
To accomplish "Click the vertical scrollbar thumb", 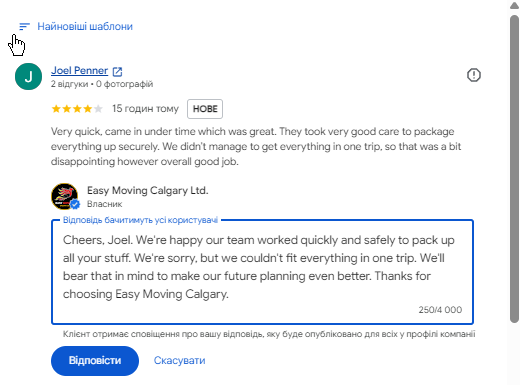I will point(514,168).
